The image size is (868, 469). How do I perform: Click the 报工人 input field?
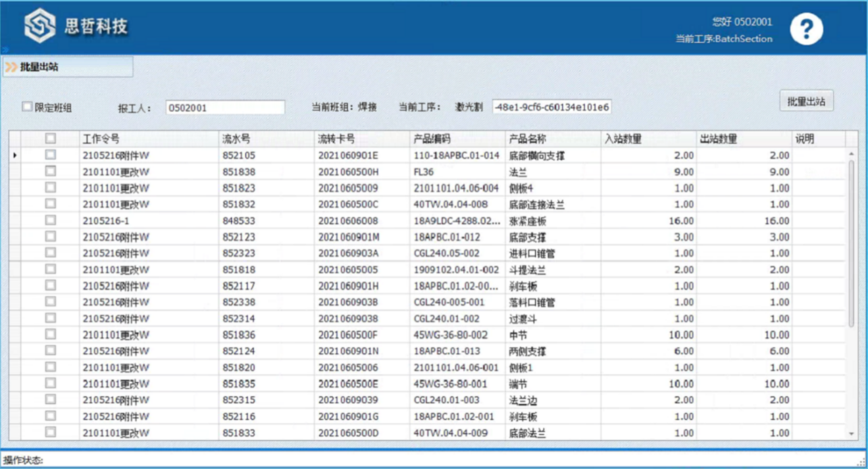pyautogui.click(x=224, y=107)
